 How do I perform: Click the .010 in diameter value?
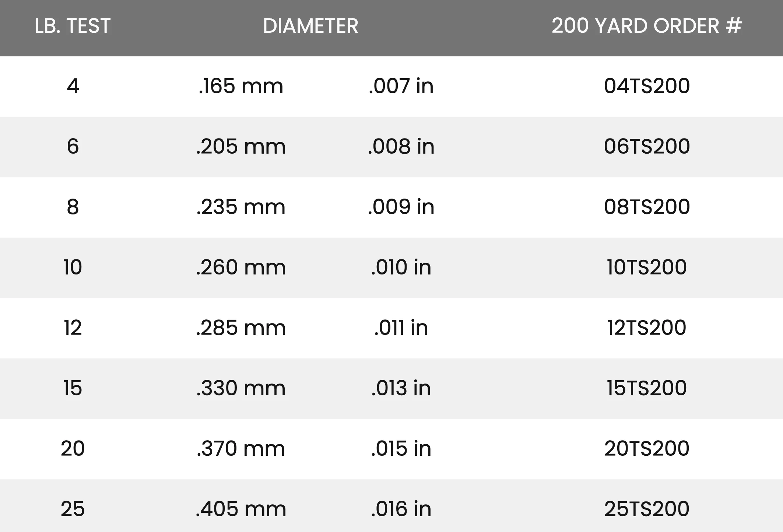tap(401, 267)
